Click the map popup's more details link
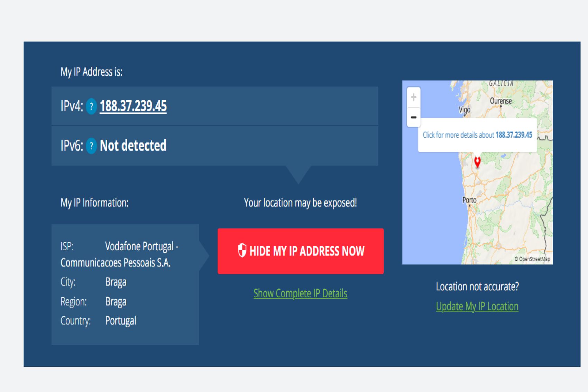The image size is (588, 392). point(477,135)
